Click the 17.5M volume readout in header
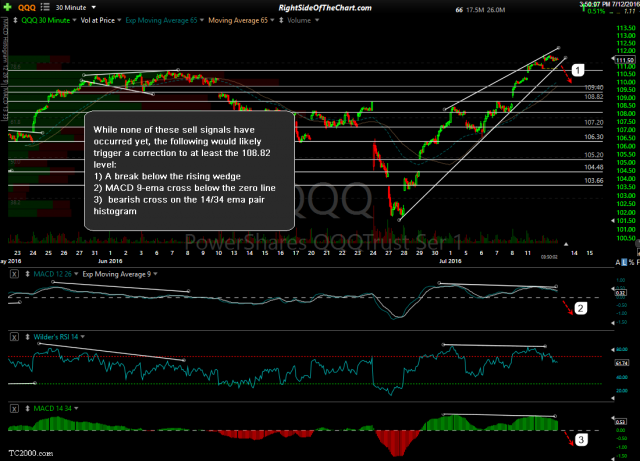 click(x=474, y=10)
